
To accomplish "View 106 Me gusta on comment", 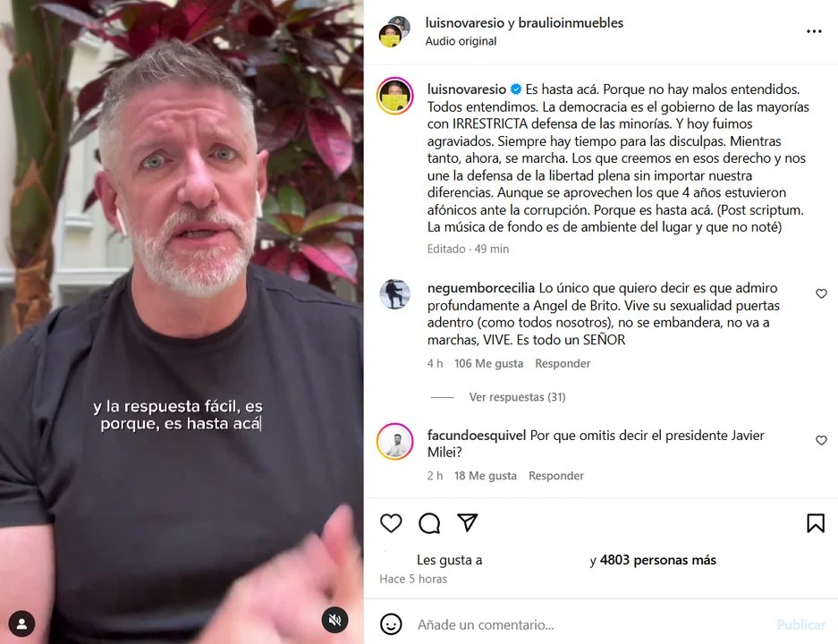I will 488,363.
